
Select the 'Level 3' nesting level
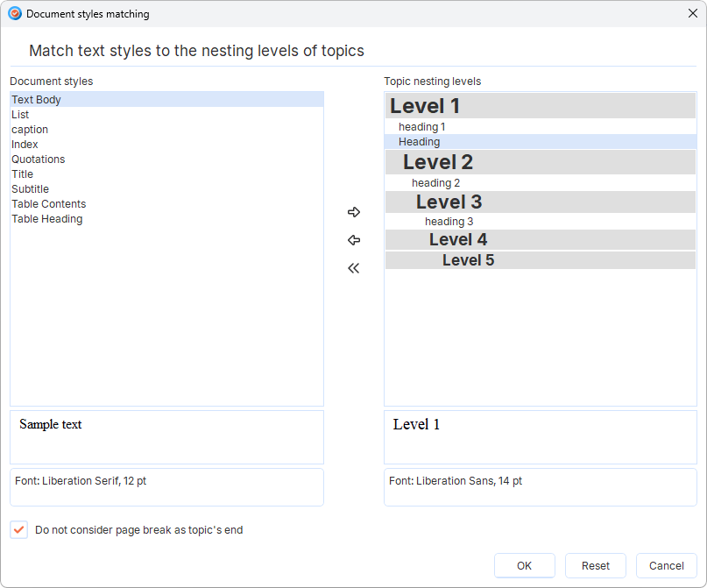[x=449, y=202]
